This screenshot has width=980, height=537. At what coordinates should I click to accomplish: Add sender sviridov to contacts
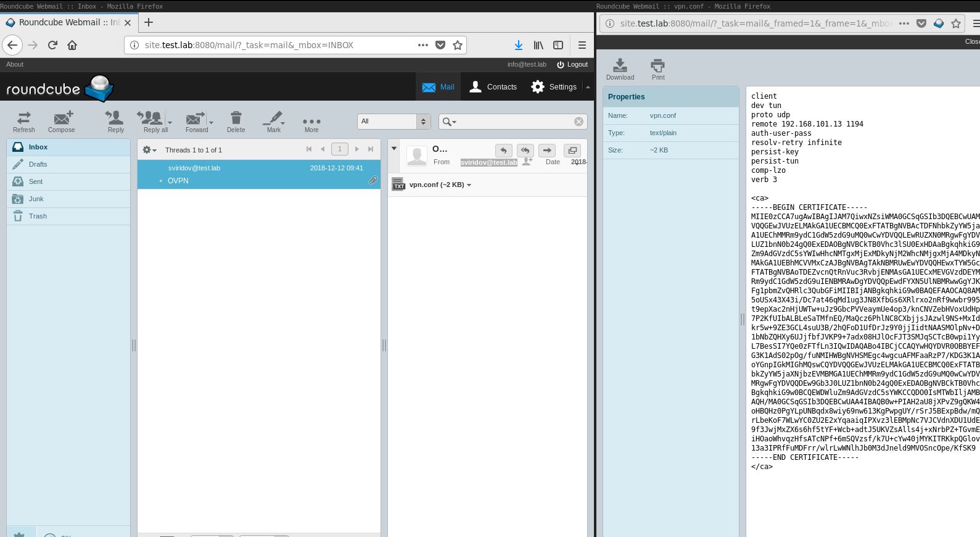tap(527, 162)
